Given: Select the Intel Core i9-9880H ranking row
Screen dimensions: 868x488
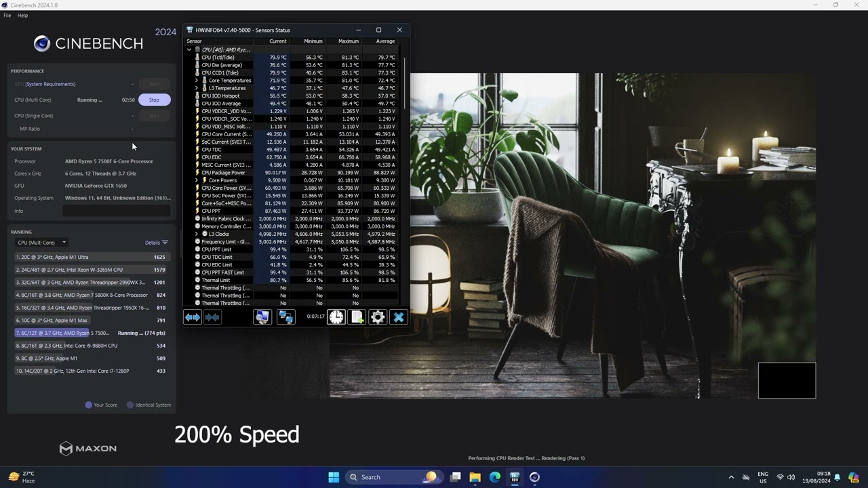Looking at the screenshot, I should 92,346.
